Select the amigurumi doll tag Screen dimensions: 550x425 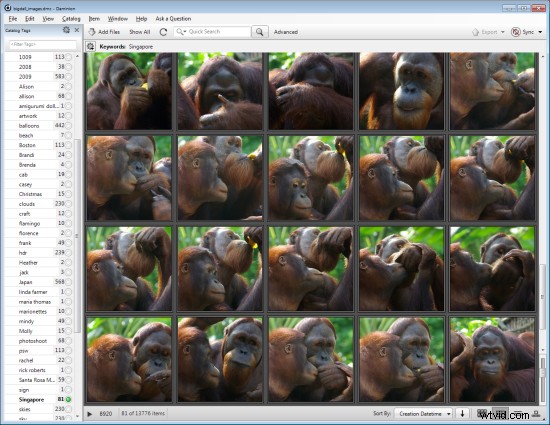[39, 106]
